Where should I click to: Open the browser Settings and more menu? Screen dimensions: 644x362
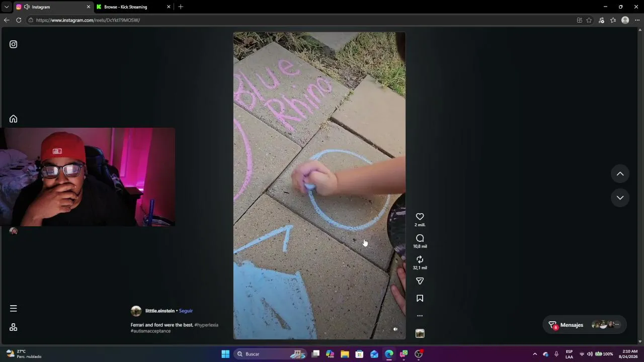[x=637, y=20]
